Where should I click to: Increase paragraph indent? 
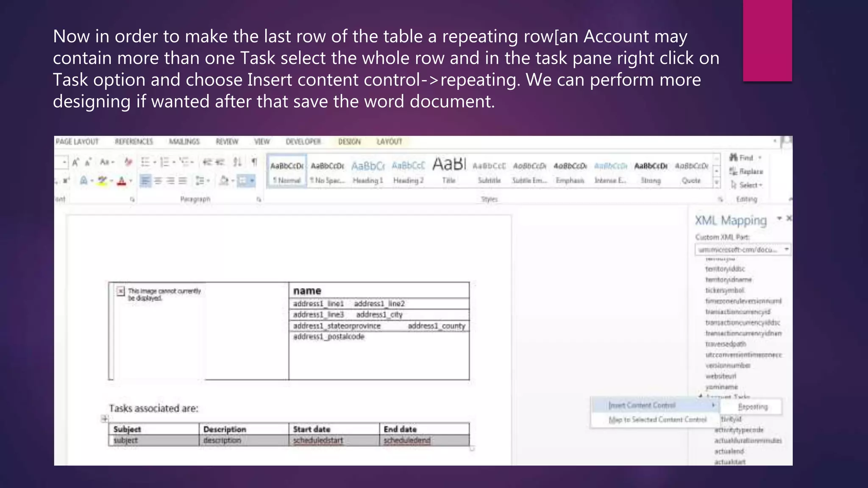[x=220, y=162]
